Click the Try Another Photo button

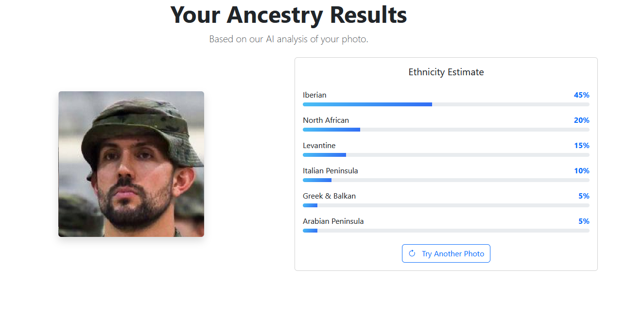click(446, 253)
